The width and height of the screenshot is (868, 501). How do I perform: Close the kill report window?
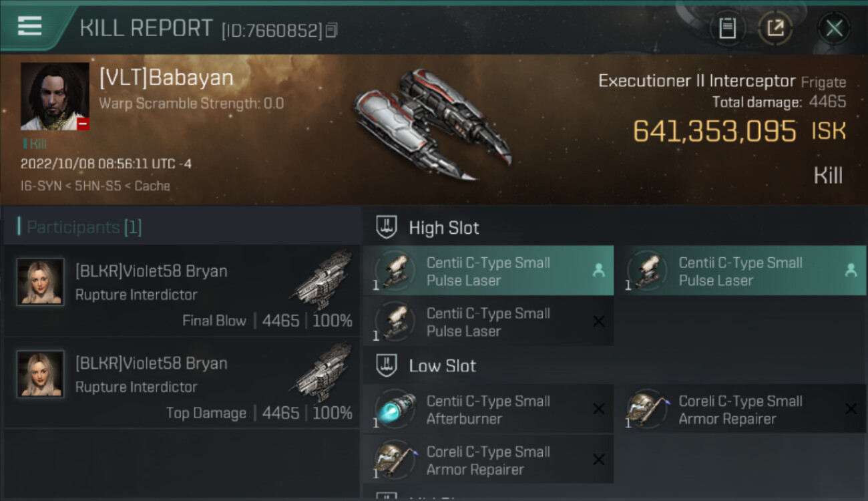[834, 28]
